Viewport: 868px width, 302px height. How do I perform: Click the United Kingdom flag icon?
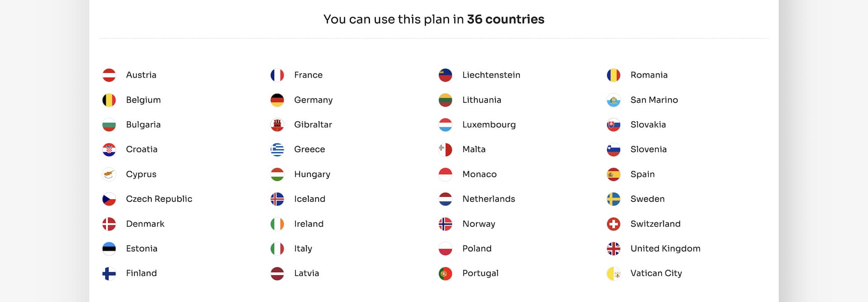(x=613, y=249)
